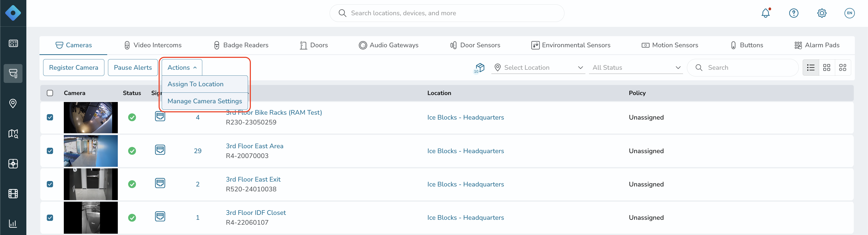Open the help question mark icon
868x235 pixels.
point(794,13)
